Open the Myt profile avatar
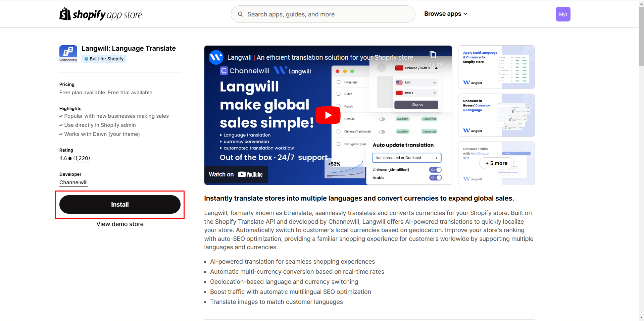Viewport: 644px width, 321px height. pyautogui.click(x=563, y=14)
